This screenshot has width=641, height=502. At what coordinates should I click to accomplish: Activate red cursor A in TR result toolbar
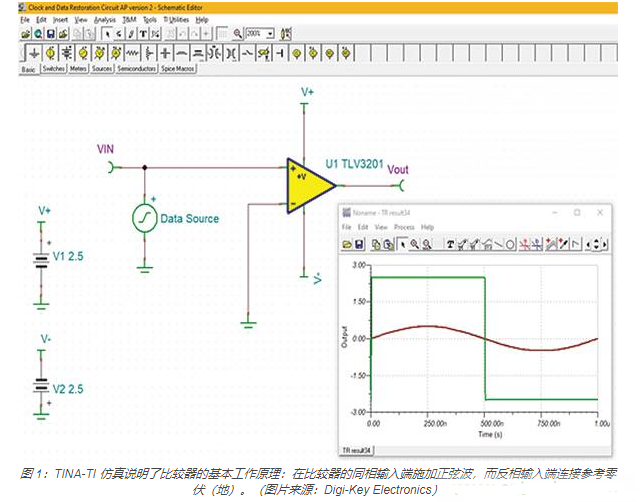click(524, 244)
